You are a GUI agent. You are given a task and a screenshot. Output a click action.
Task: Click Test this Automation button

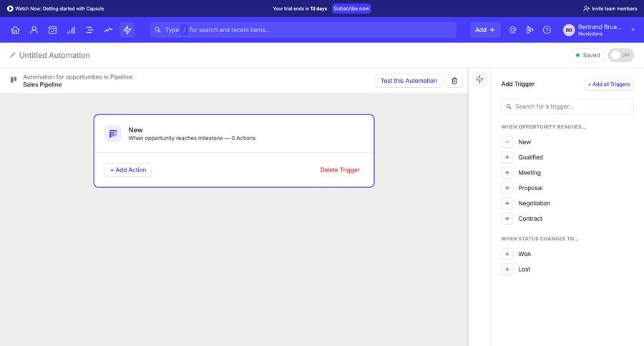coord(409,81)
